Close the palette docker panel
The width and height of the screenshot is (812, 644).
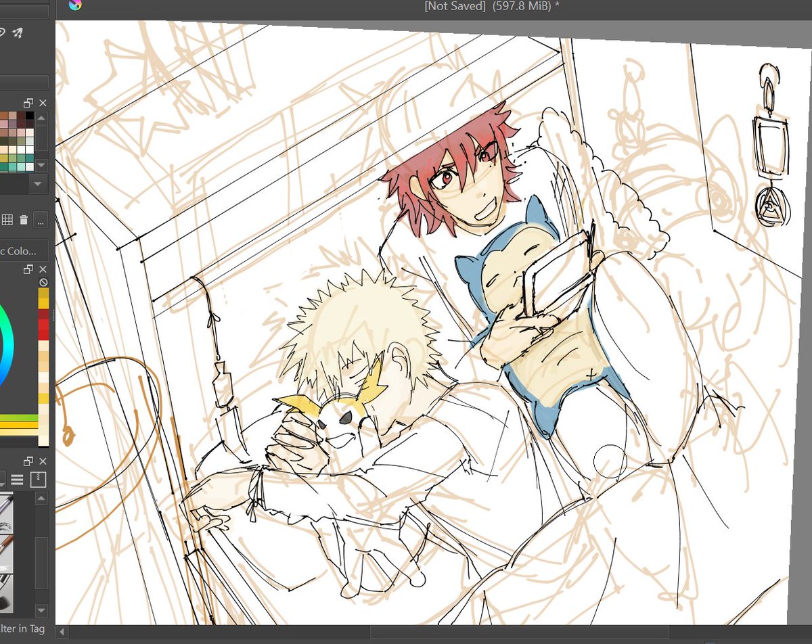43,103
